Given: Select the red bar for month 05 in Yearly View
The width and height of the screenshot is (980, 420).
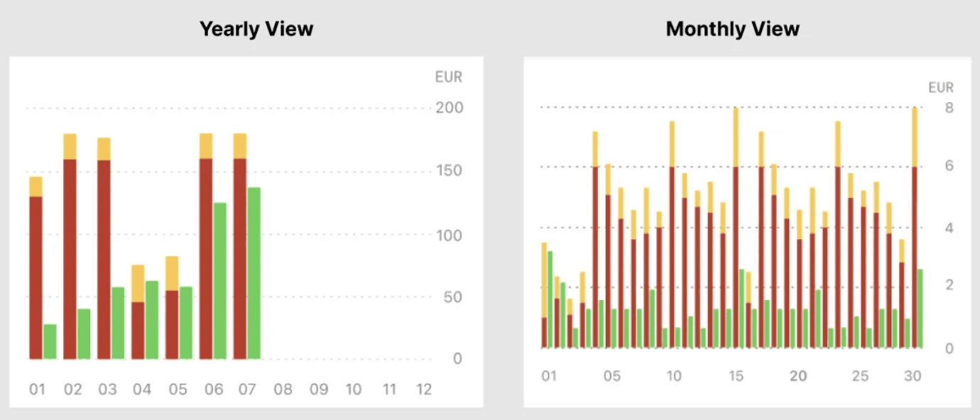Looking at the screenshot, I should click(172, 325).
